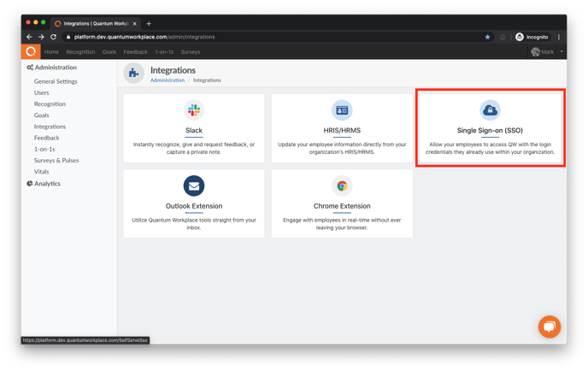
Task: Open the Incognito profile indicator
Action: 532,37
